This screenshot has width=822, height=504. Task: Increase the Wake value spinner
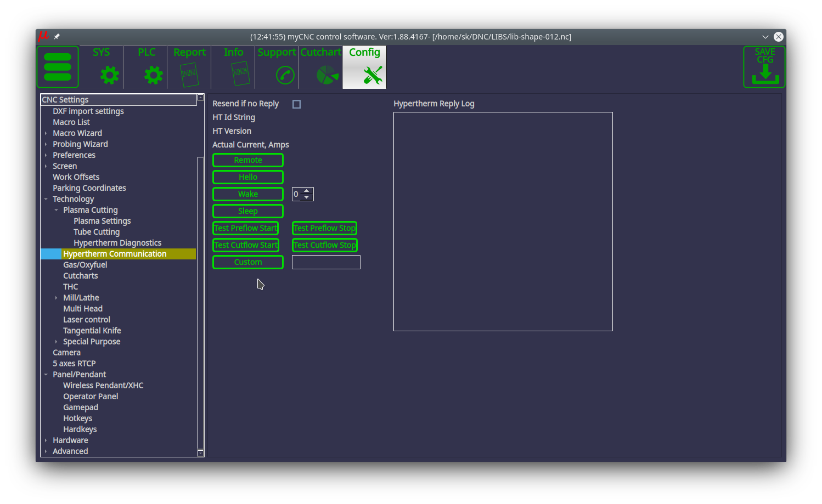tap(307, 191)
